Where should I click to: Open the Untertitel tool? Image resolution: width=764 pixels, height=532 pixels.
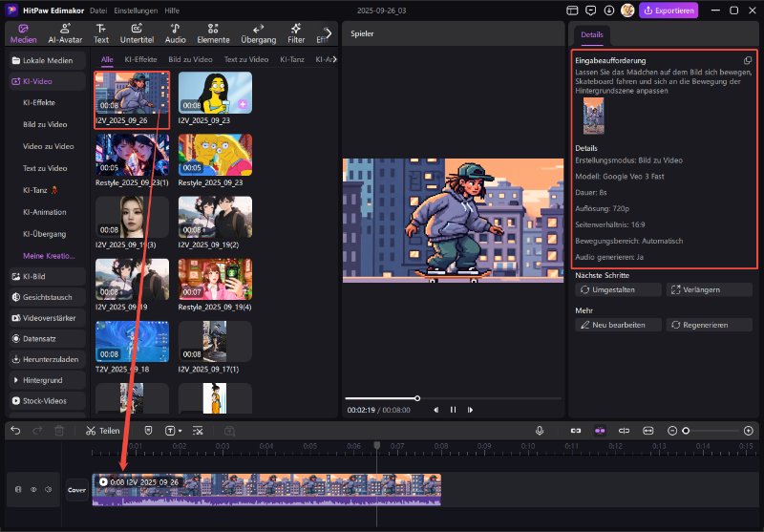[x=137, y=33]
